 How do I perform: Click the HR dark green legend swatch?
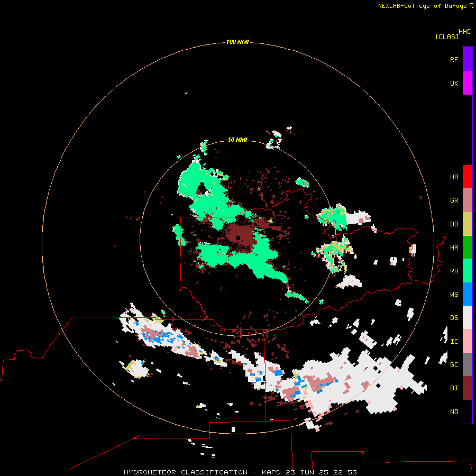coord(467,248)
